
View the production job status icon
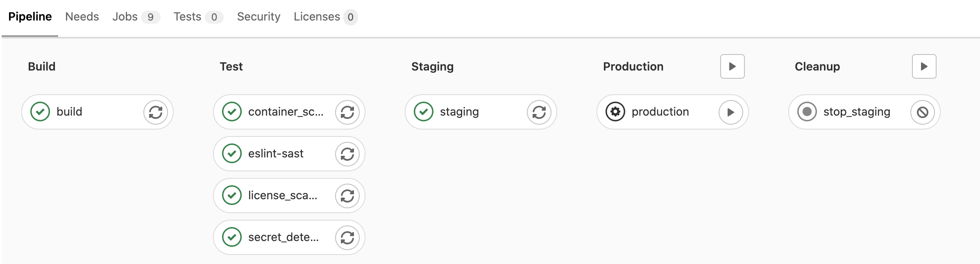(615, 112)
